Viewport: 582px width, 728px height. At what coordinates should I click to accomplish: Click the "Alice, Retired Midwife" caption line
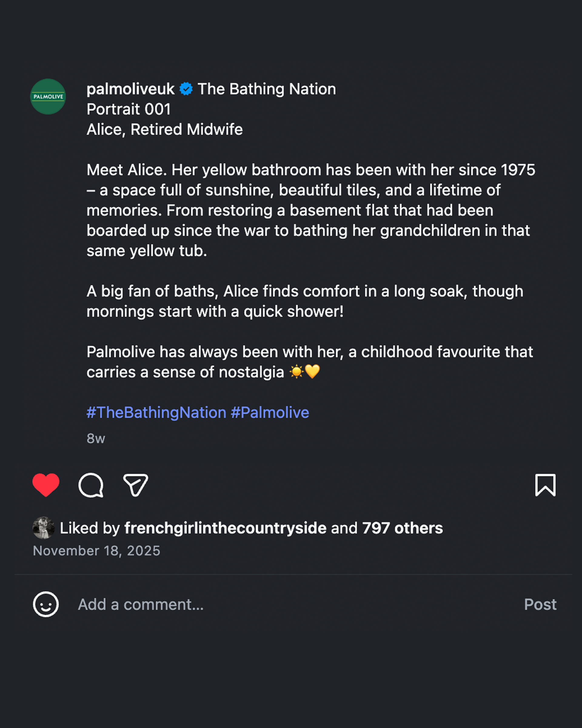pos(165,129)
